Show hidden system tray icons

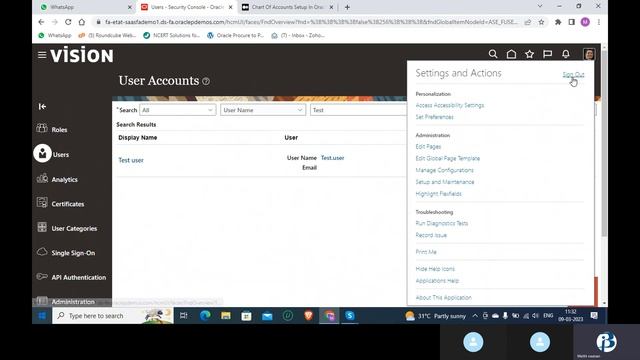click(475, 316)
